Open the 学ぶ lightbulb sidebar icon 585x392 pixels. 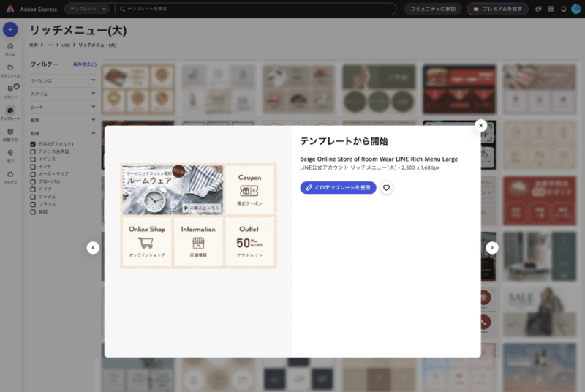tap(10, 156)
